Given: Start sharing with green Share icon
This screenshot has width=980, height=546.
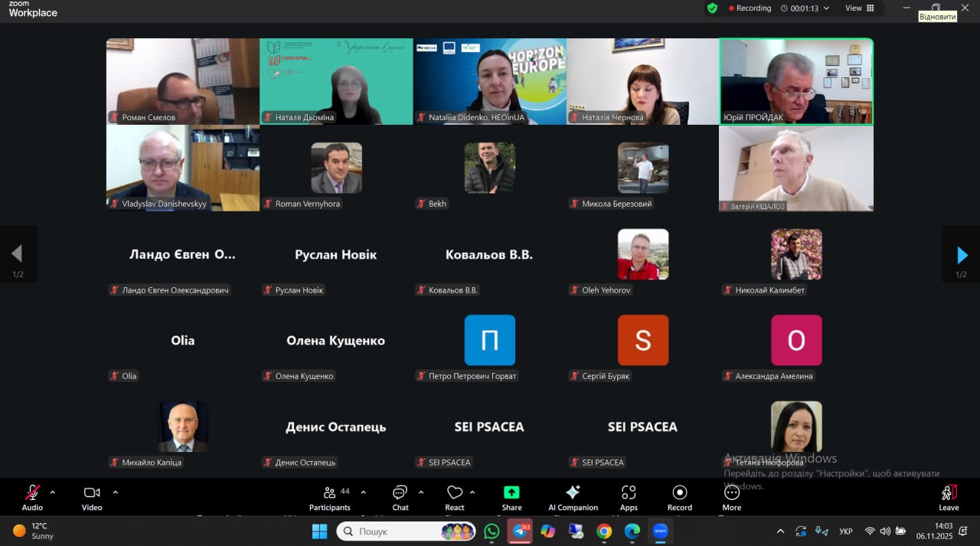Looking at the screenshot, I should click(511, 492).
